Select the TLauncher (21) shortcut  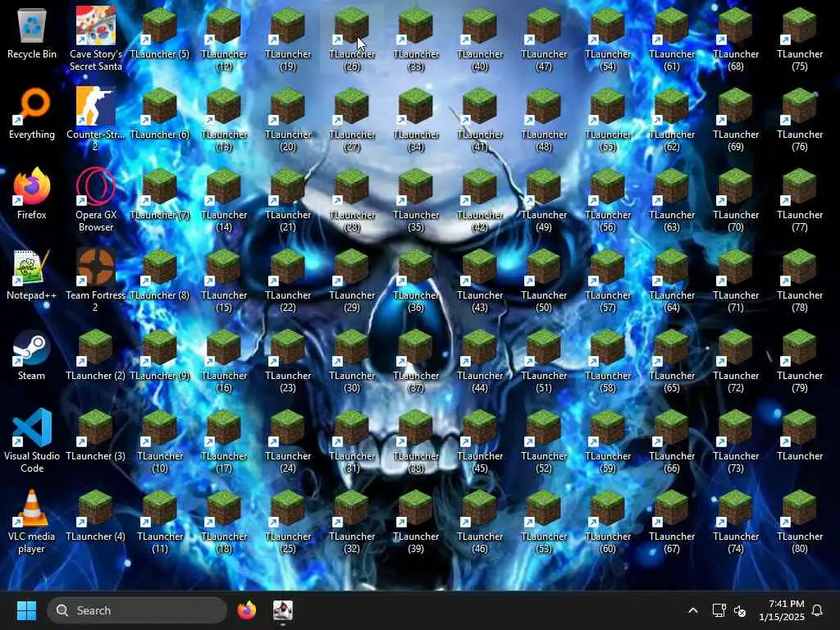288,199
